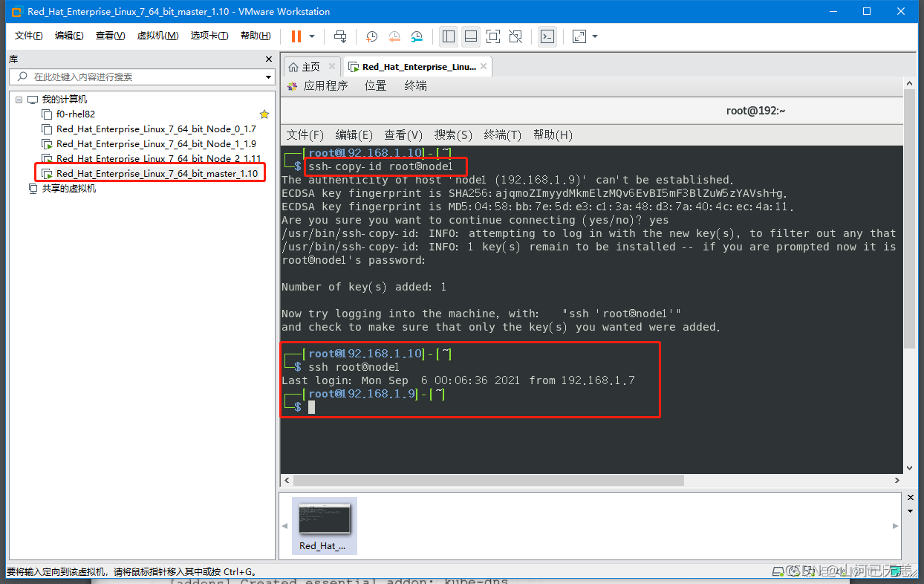Open the 编辑(E) menu in VMware
The height and width of the screenshot is (584, 924).
[69, 36]
